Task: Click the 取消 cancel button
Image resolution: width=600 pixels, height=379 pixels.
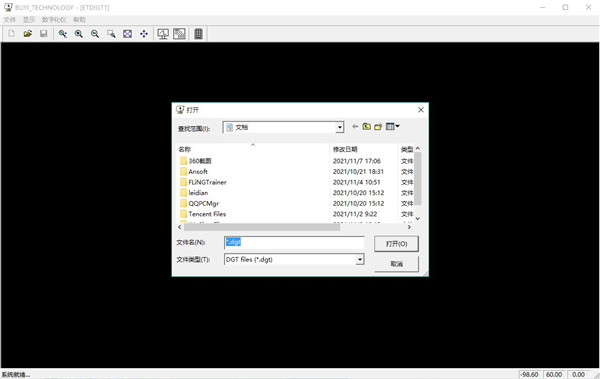Action: coord(396,264)
